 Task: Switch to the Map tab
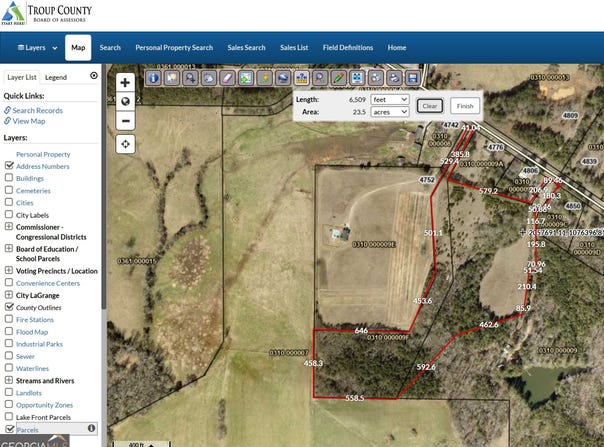[78, 48]
